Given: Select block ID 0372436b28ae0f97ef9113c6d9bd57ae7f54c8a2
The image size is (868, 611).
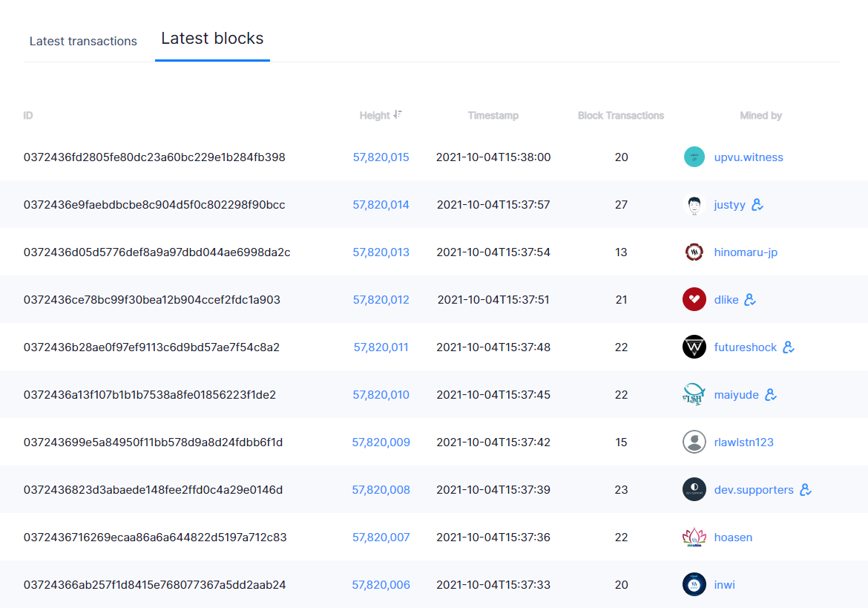Looking at the screenshot, I should click(x=151, y=347).
